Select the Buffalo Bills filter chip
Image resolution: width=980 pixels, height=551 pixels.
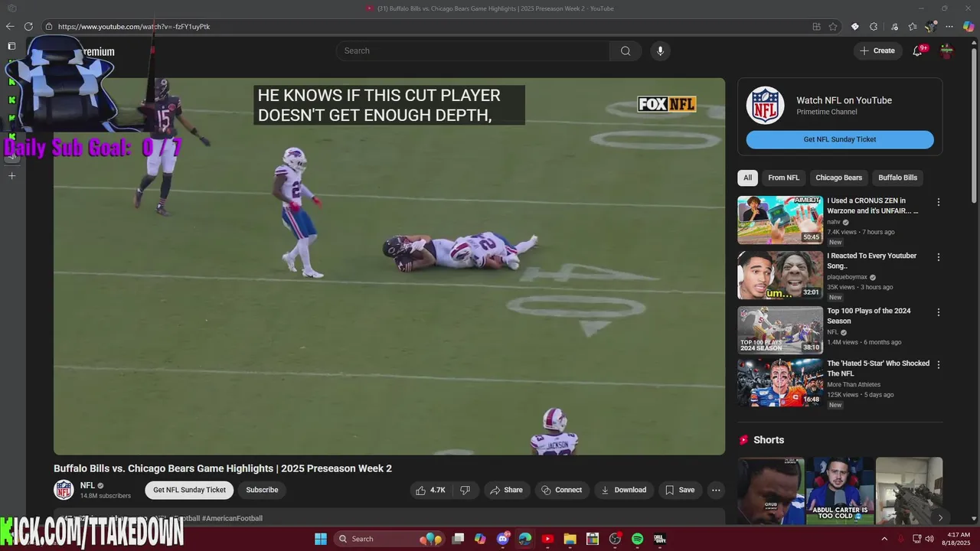(x=897, y=178)
